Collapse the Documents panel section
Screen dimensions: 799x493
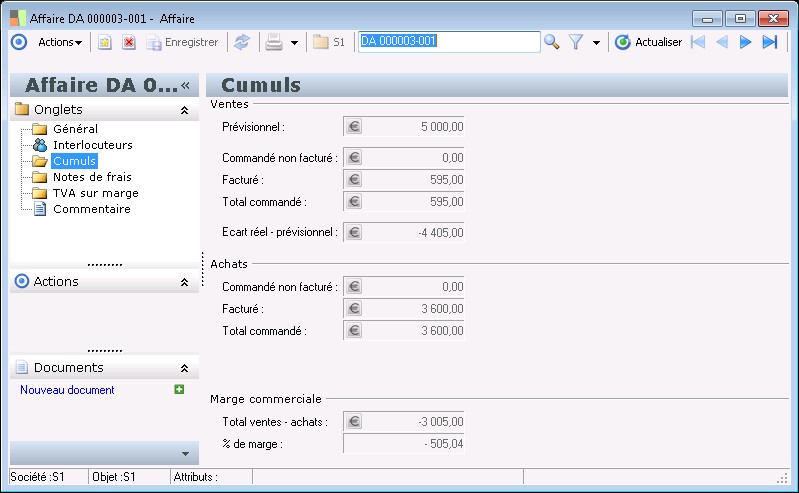tap(184, 368)
